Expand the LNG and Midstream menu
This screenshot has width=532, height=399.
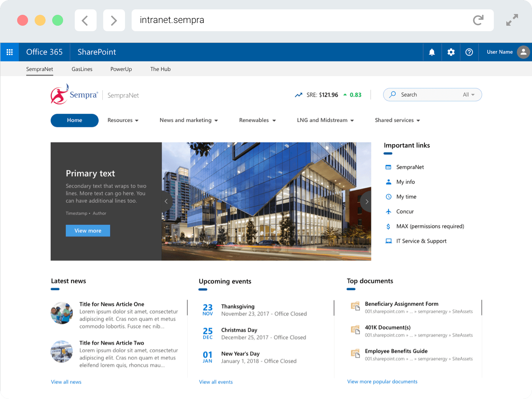(x=326, y=120)
